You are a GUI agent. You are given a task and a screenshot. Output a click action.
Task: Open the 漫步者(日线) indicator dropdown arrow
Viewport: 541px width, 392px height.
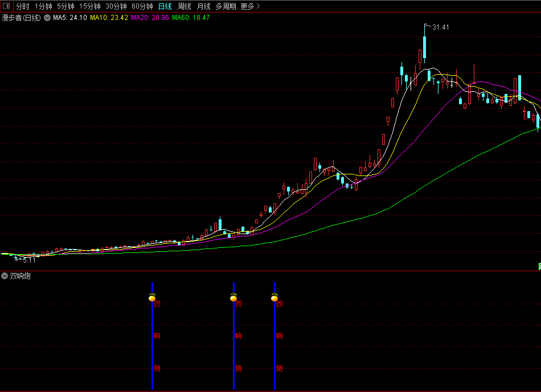tap(47, 18)
